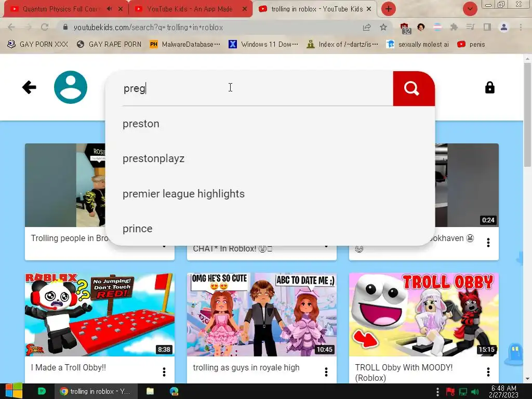This screenshot has height=399, width=532.
Task: Show hidden tray icons via the three dots
Action: pyautogui.click(x=437, y=392)
